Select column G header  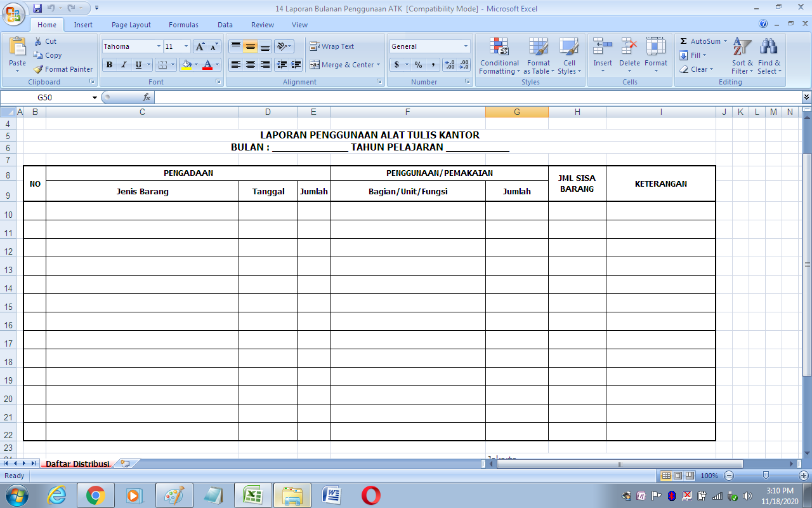(x=517, y=112)
